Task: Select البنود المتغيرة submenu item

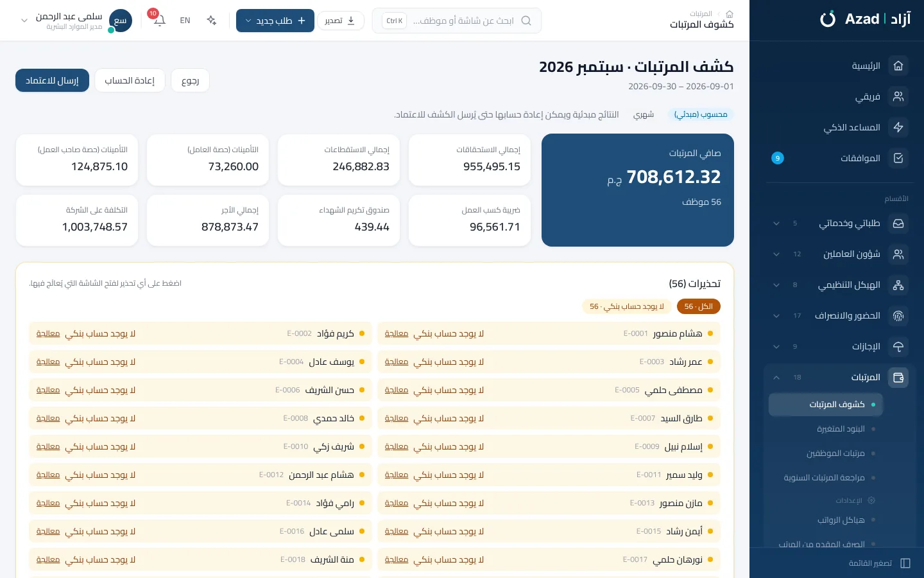Action: (x=826, y=429)
